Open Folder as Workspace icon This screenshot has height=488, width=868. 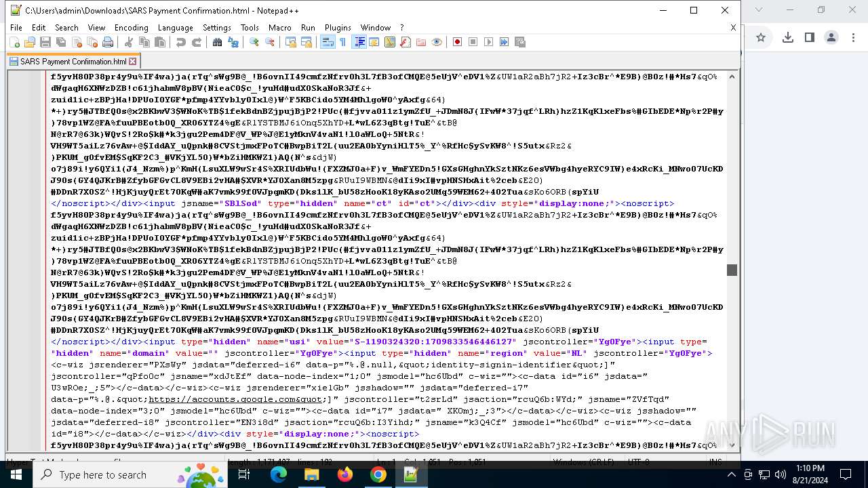click(421, 42)
